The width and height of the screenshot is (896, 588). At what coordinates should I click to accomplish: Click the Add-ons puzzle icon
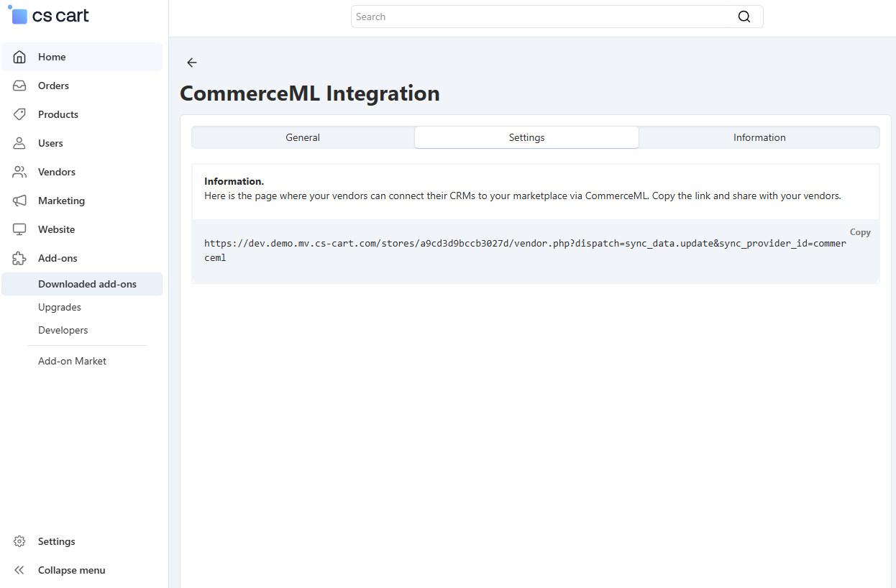pyautogui.click(x=19, y=258)
